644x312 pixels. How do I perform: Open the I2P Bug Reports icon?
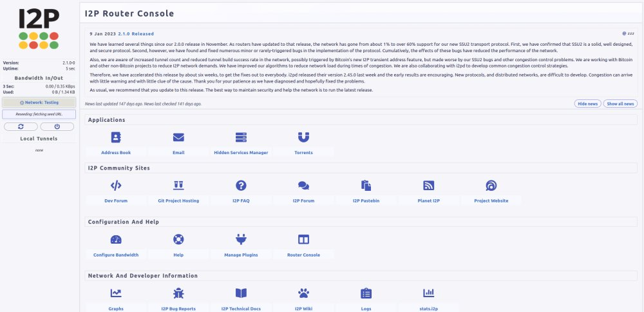click(x=178, y=293)
